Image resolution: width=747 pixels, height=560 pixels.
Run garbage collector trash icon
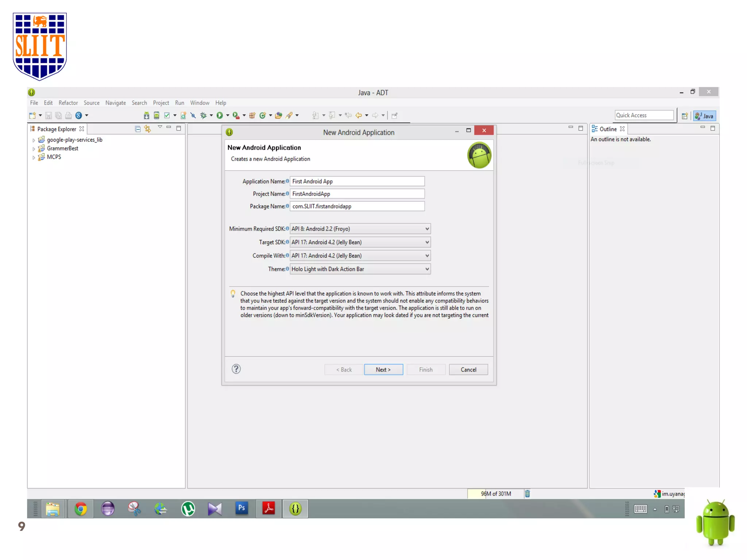[x=527, y=494]
